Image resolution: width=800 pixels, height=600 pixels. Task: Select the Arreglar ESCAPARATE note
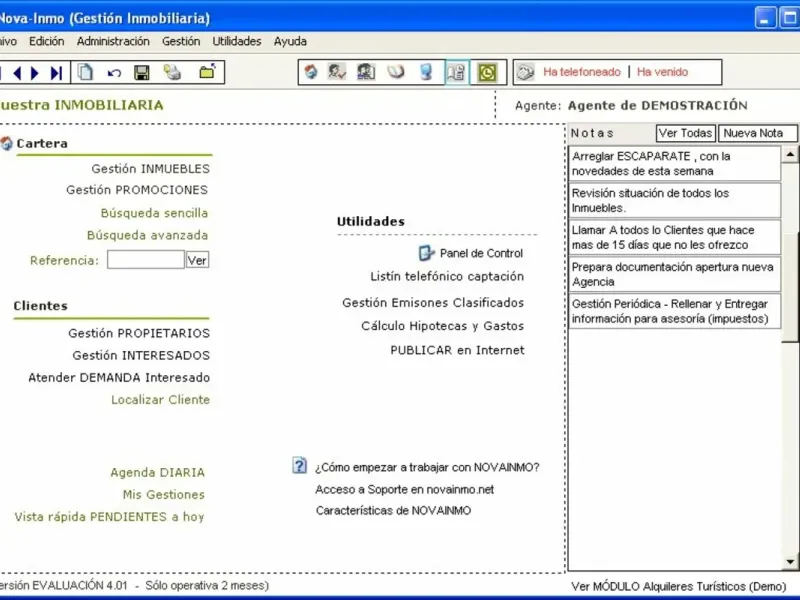click(674, 163)
